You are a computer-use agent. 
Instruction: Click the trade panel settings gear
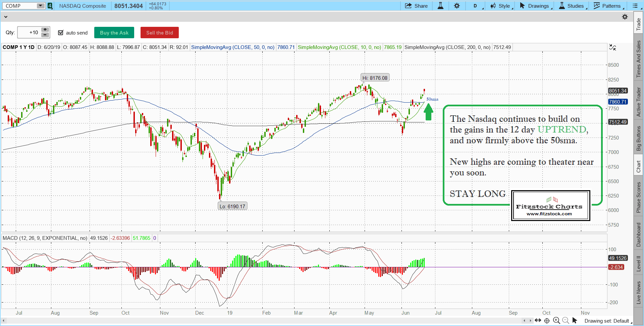click(625, 17)
